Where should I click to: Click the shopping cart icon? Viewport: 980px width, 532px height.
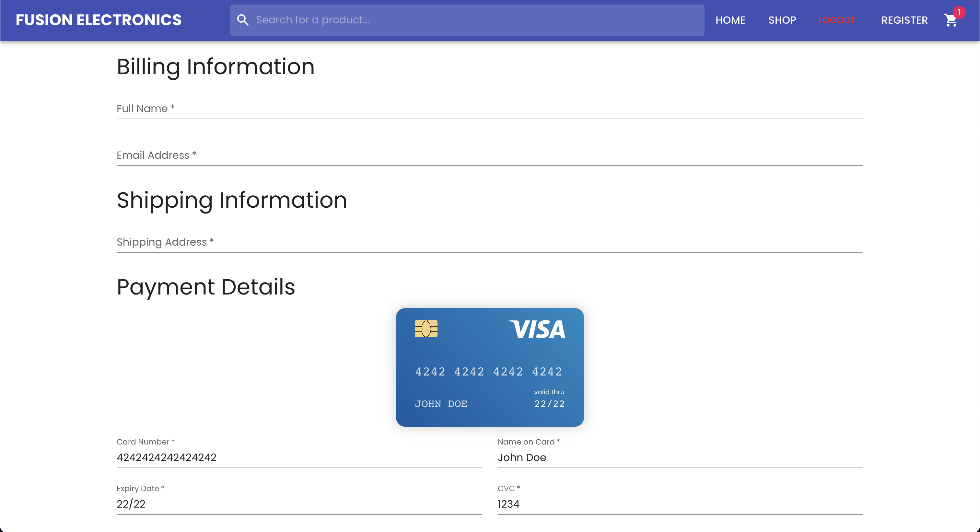pyautogui.click(x=951, y=20)
